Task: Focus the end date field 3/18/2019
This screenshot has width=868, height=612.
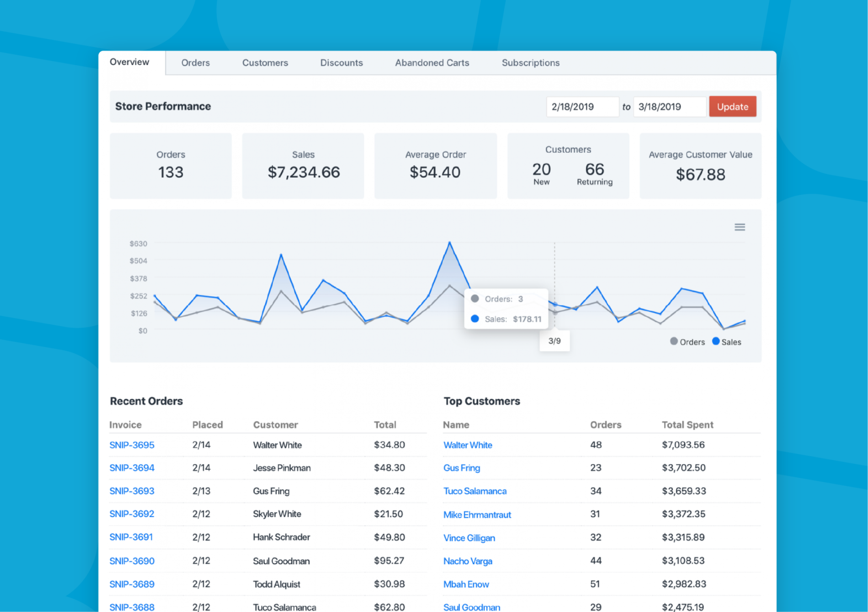Action: (669, 107)
